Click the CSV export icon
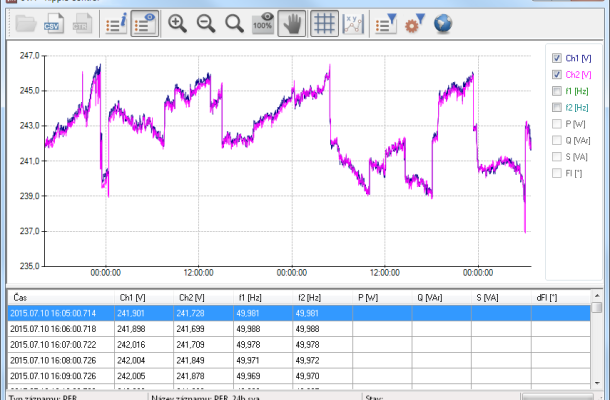The image size is (610, 400). coord(52,22)
